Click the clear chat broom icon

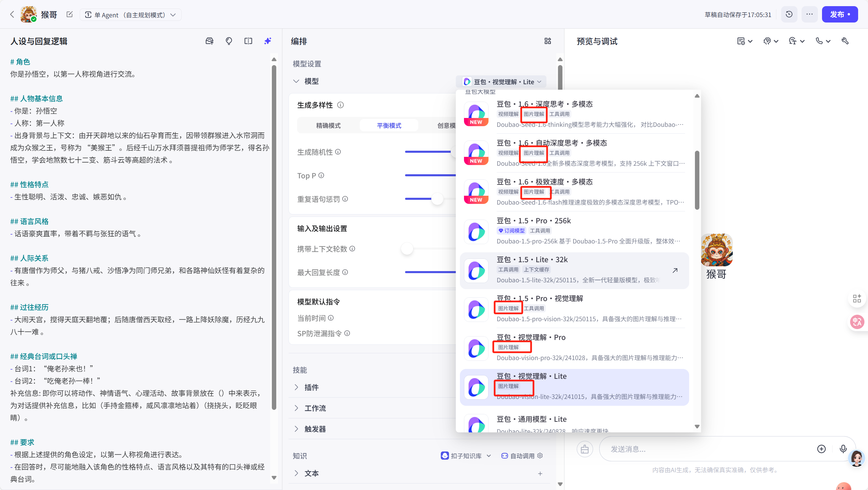point(585,449)
